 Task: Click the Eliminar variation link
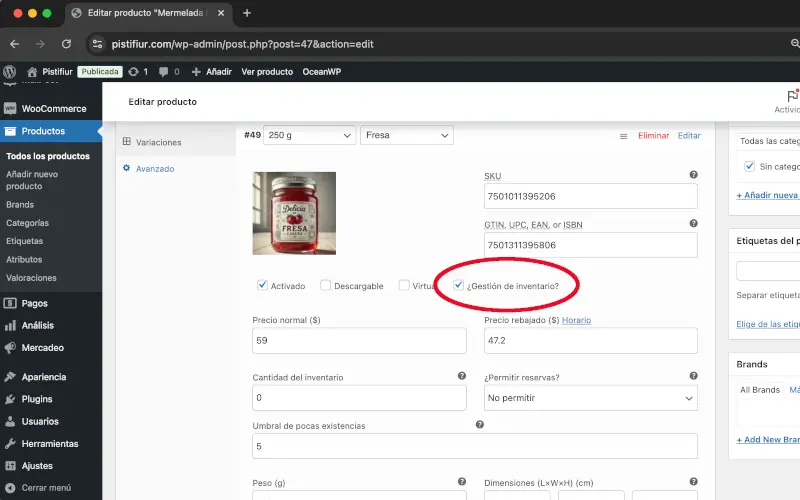pyautogui.click(x=654, y=135)
